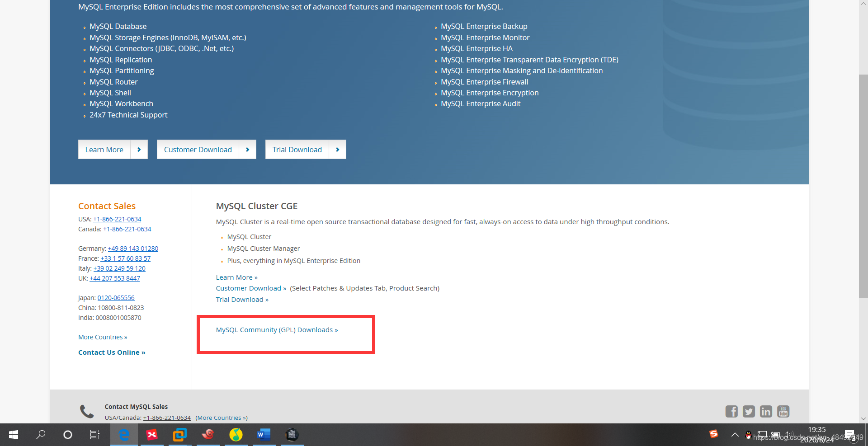Select 'China: 10800-811-0823' text
This screenshot has height=446, width=868.
click(x=111, y=308)
